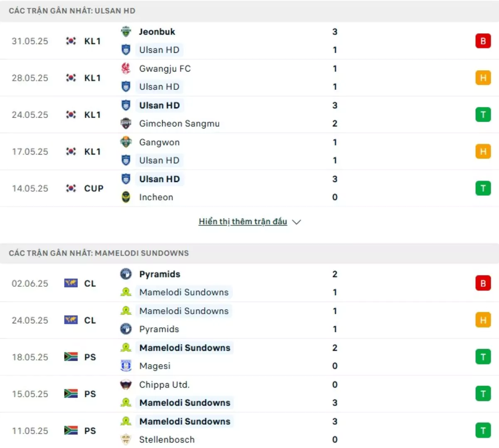Click the South Africa flag on 11.05.25 row

pos(71,431)
